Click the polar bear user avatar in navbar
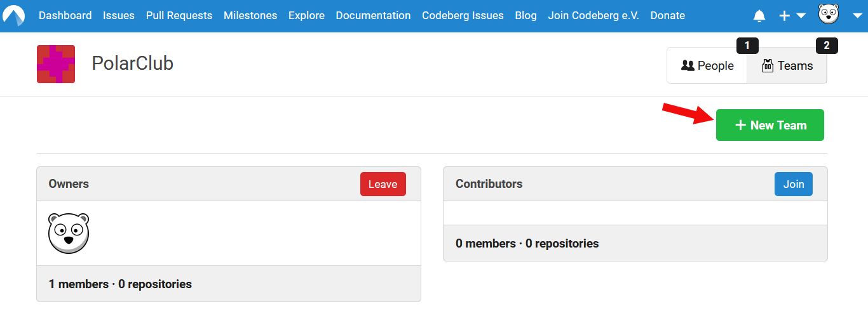This screenshot has width=868, height=311. pos(829,14)
